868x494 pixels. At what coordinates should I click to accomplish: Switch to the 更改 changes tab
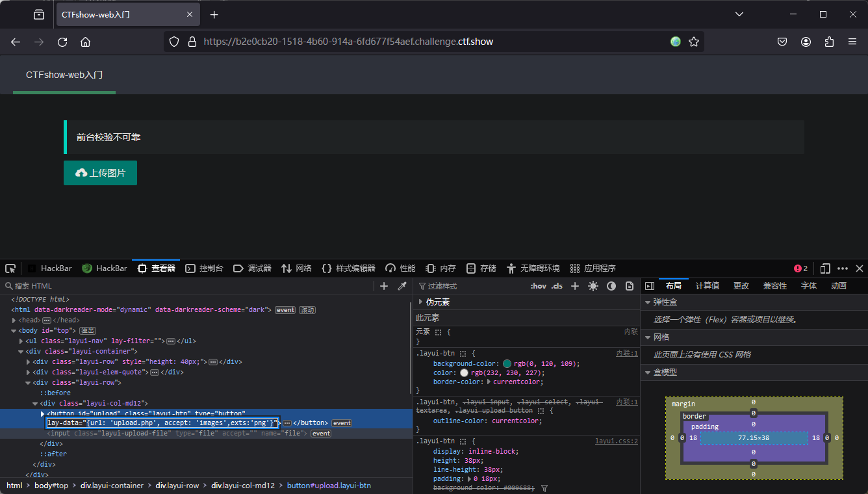click(x=741, y=286)
